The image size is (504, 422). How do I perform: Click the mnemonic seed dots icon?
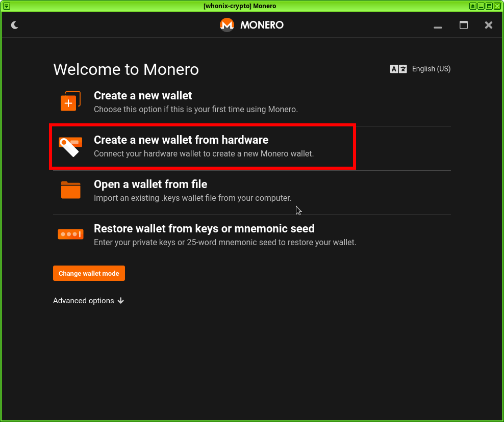click(x=71, y=234)
